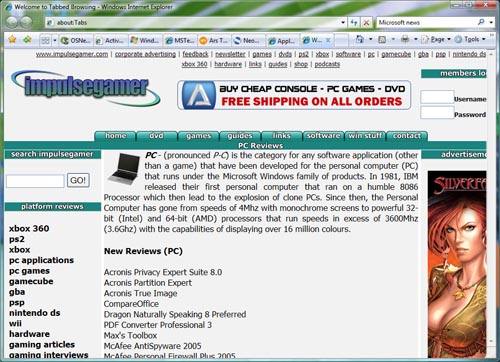Click the Print icon in toolbar
The image size is (500, 362).
tap(405, 39)
